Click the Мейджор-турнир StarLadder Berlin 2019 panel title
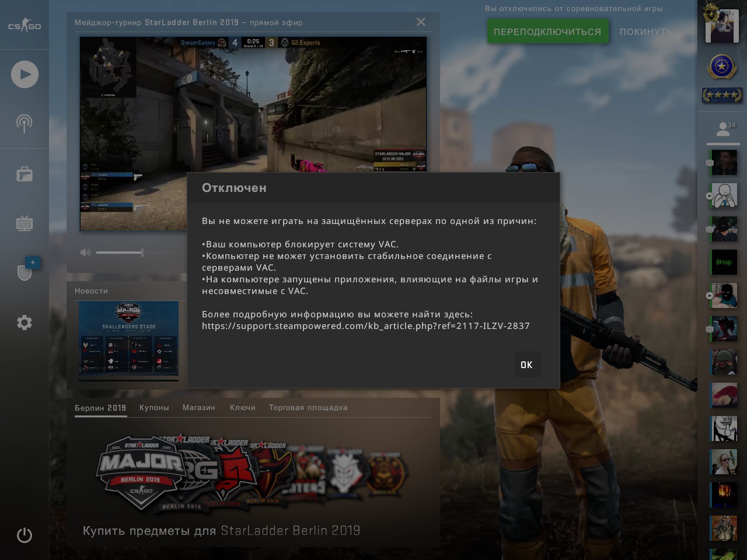This screenshot has height=560, width=747. point(189,22)
